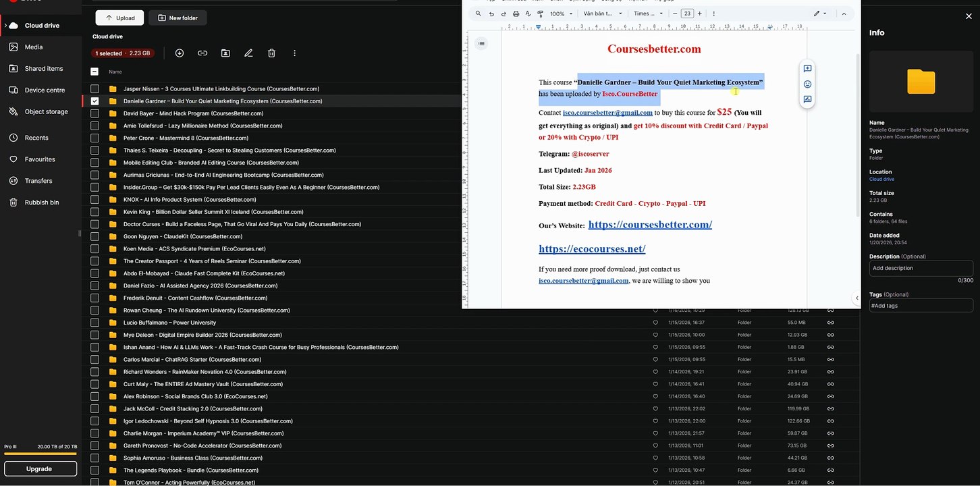
Task: Click the trash bin delete icon in toolbar
Action: click(x=271, y=53)
